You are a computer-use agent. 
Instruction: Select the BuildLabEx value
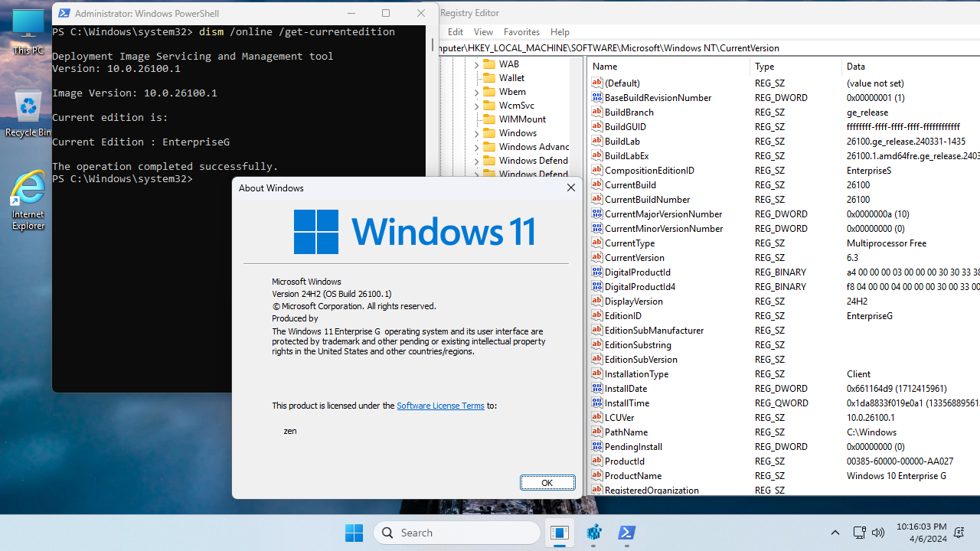pos(626,155)
